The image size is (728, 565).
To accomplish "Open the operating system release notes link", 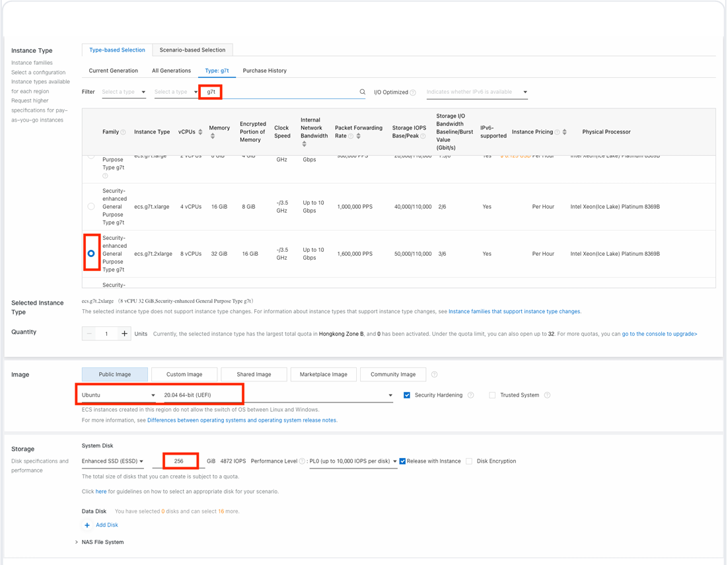I will pyautogui.click(x=242, y=420).
